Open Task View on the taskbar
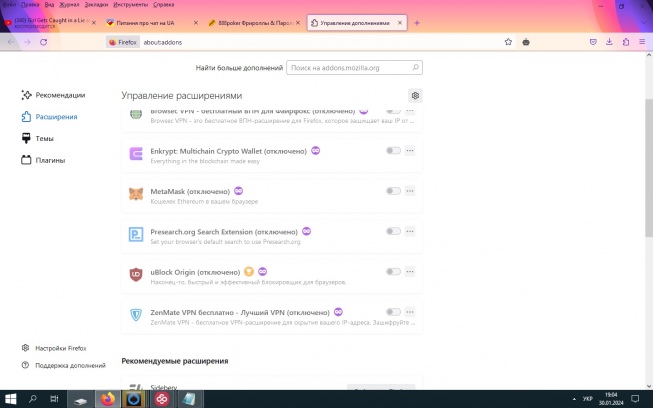The width and height of the screenshot is (653, 408). [x=54, y=399]
